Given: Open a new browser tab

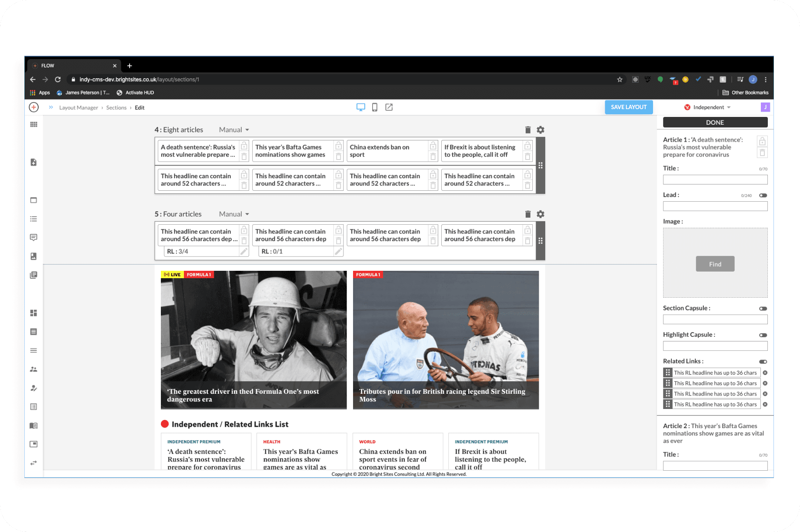Looking at the screenshot, I should tap(130, 66).
